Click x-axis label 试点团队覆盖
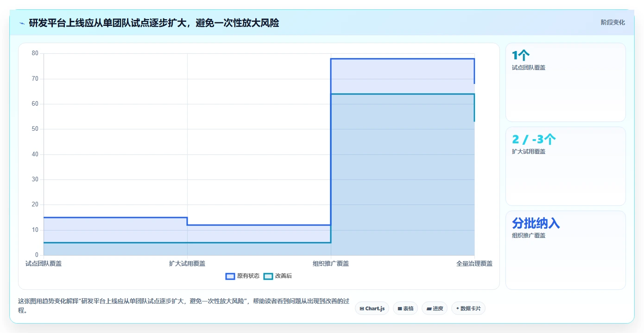 click(44, 263)
